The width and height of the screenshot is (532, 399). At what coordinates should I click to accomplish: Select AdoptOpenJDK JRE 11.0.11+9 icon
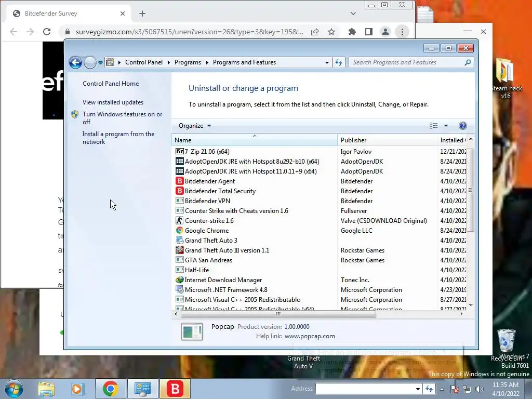[179, 171]
